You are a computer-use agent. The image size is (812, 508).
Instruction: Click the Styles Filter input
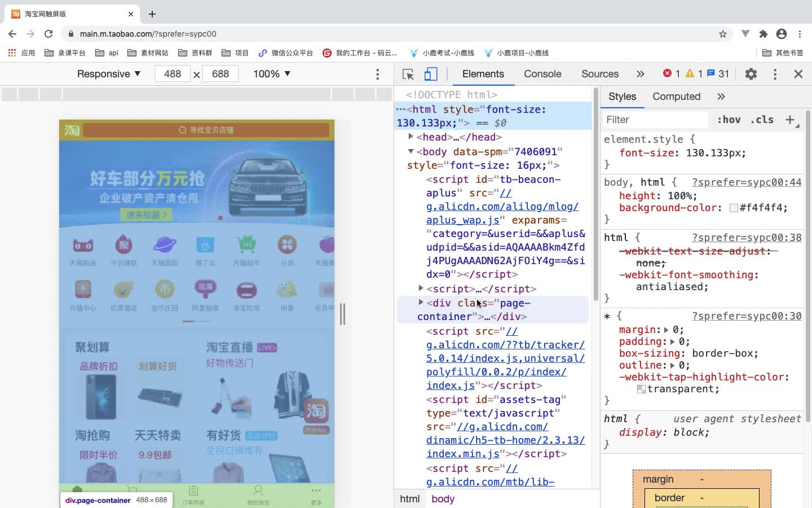coord(655,120)
